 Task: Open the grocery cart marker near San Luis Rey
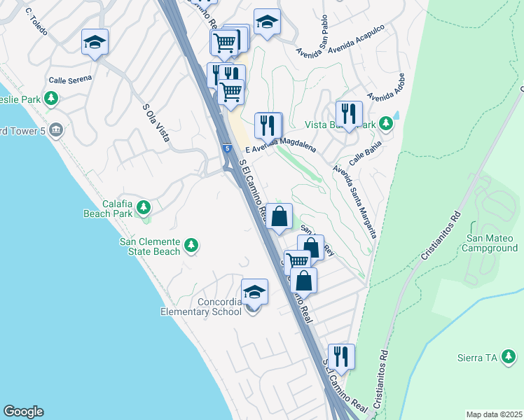pyautogui.click(x=297, y=260)
